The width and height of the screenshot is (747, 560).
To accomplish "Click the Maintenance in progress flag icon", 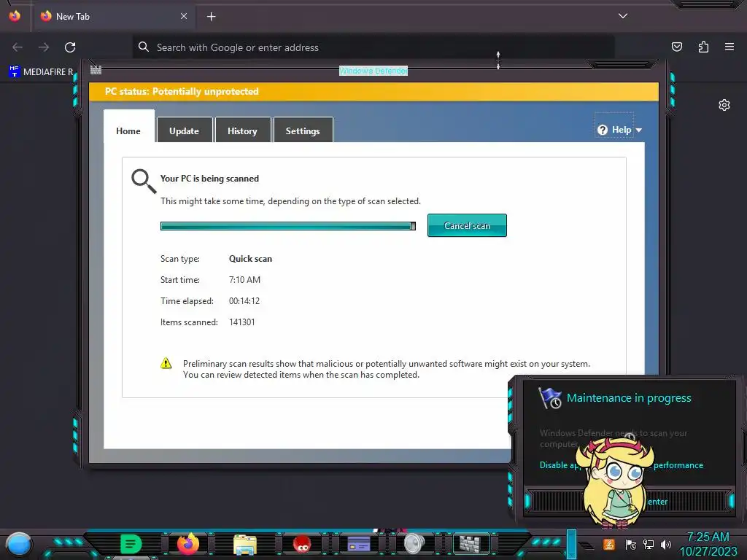I will (550, 398).
